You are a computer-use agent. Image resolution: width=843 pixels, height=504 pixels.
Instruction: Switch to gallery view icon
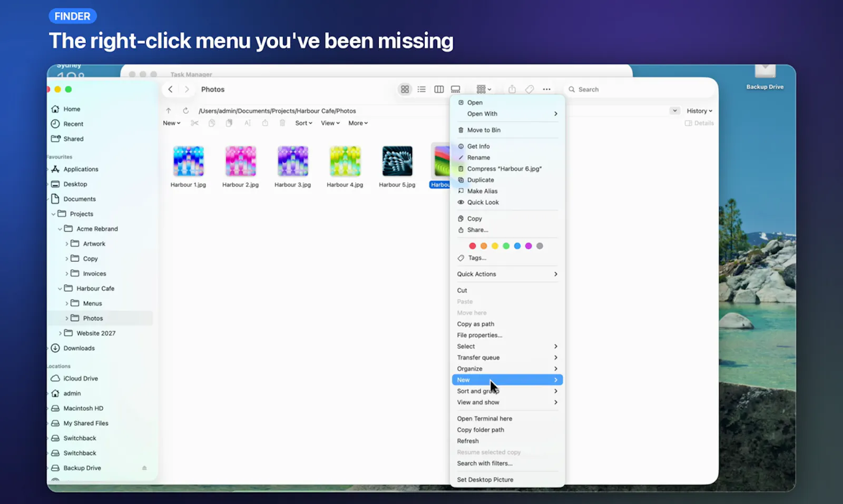(x=456, y=90)
